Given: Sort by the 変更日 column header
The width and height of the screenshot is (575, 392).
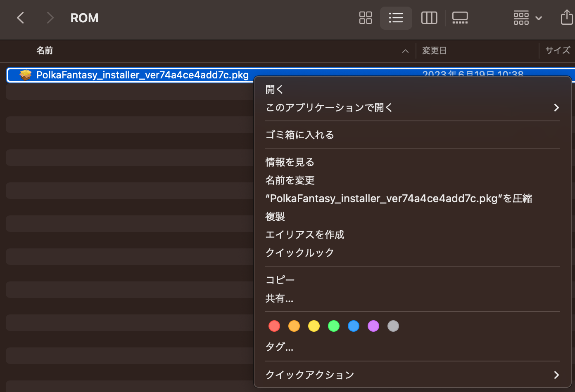Looking at the screenshot, I should pos(434,50).
